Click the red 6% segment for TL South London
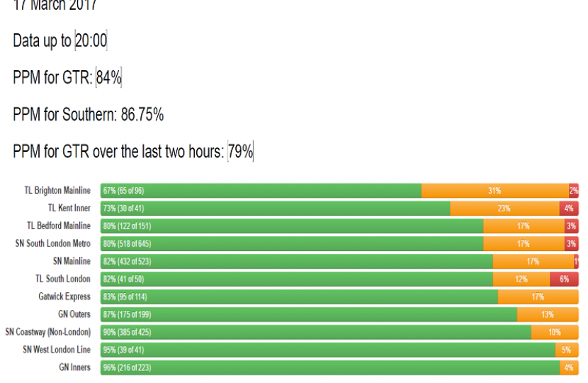The height and width of the screenshot is (383, 588). pyautogui.click(x=564, y=279)
